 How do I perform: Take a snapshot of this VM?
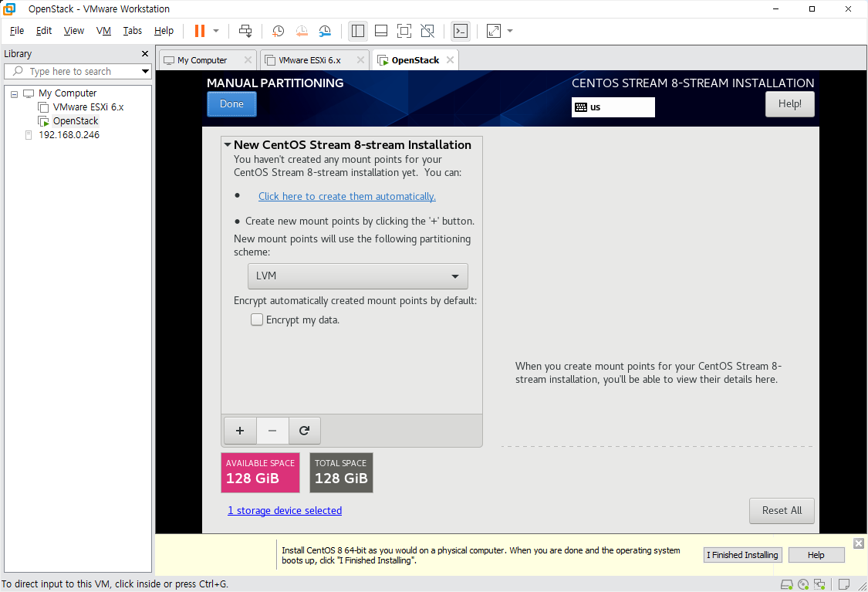(278, 31)
